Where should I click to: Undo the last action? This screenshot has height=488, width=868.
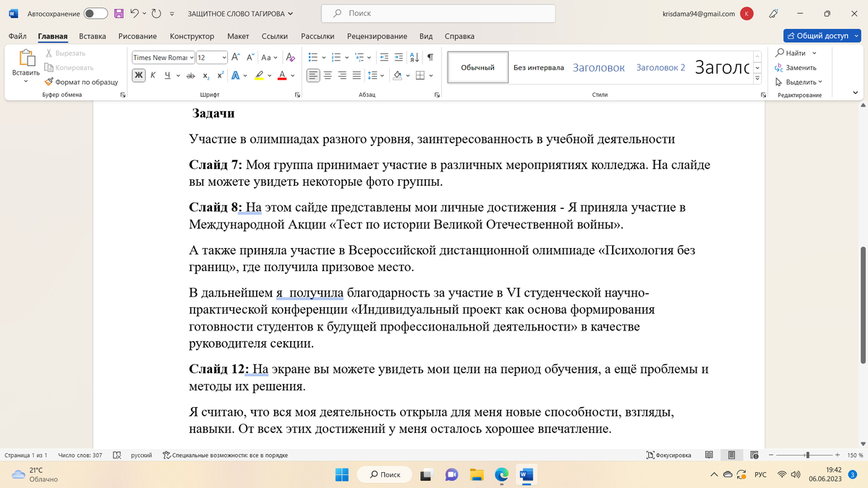click(135, 14)
